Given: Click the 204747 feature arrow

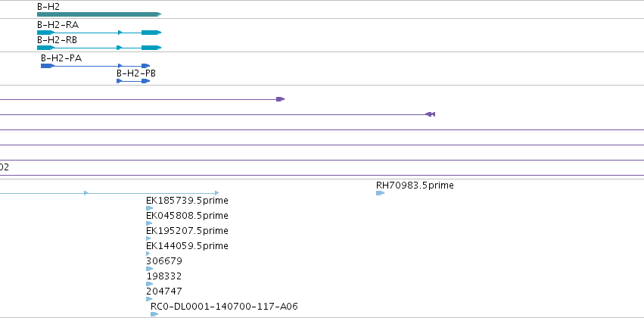Looking at the screenshot, I should [x=149, y=299].
